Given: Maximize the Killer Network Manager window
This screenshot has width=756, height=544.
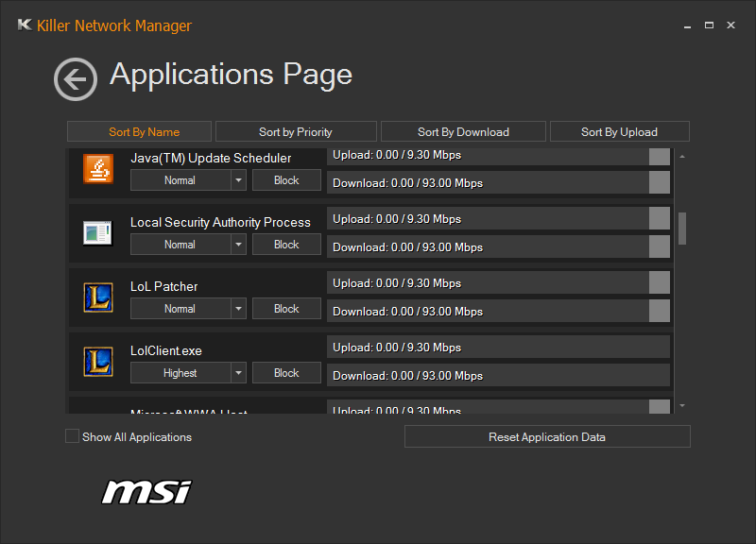Looking at the screenshot, I should (x=709, y=25).
